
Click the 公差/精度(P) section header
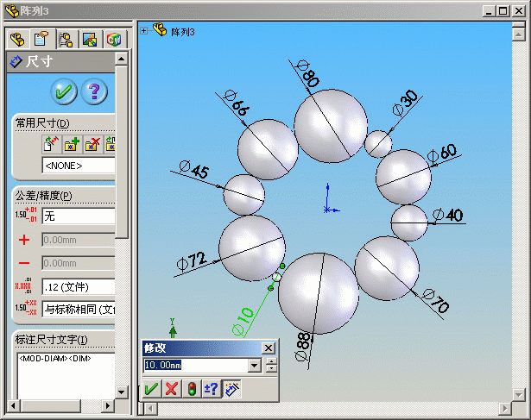tap(44, 196)
